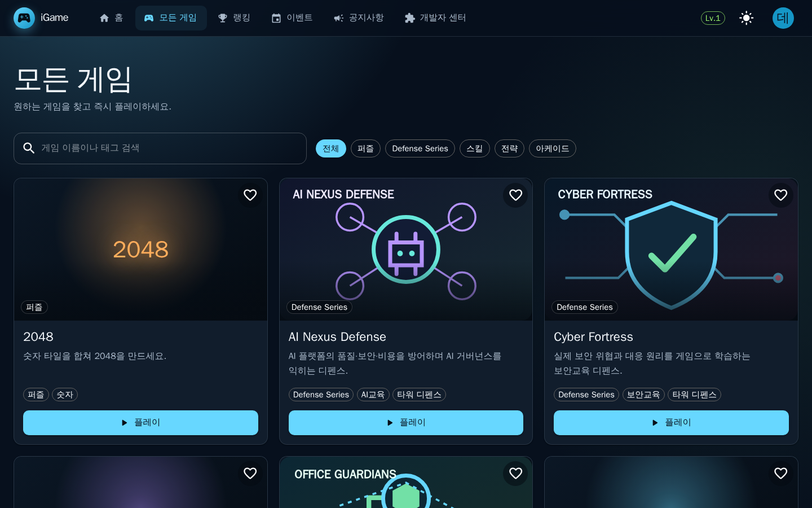The image size is (812, 508).
Task: Click the magnifier search icon
Action: tap(29, 148)
